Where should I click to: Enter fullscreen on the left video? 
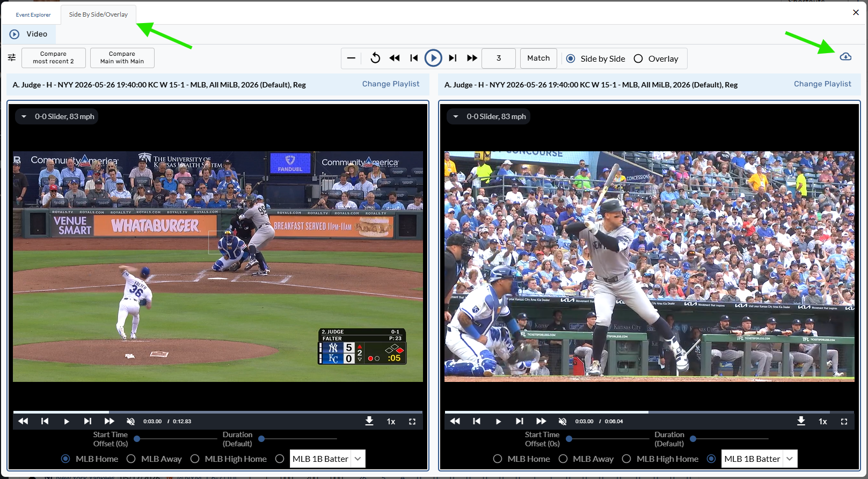[412, 422]
